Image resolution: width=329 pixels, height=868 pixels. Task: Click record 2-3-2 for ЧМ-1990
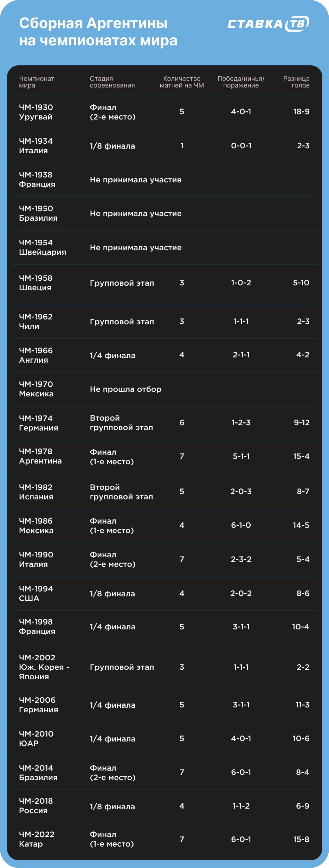click(241, 559)
